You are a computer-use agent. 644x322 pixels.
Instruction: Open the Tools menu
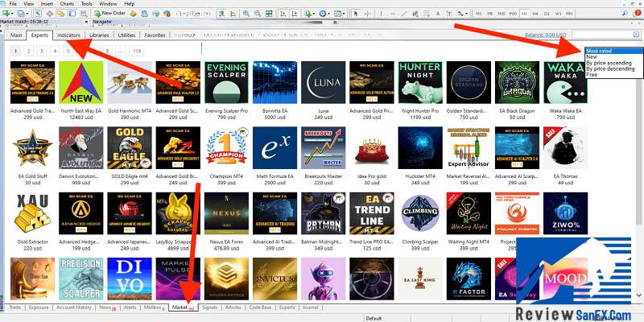(x=87, y=4)
